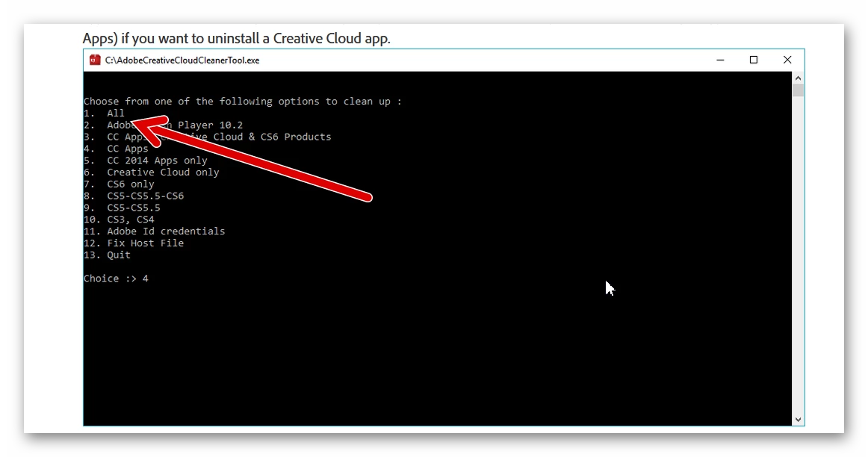Viewport: 868px width, 457px height.
Task: Click option '4. CC Apps'
Action: click(117, 149)
